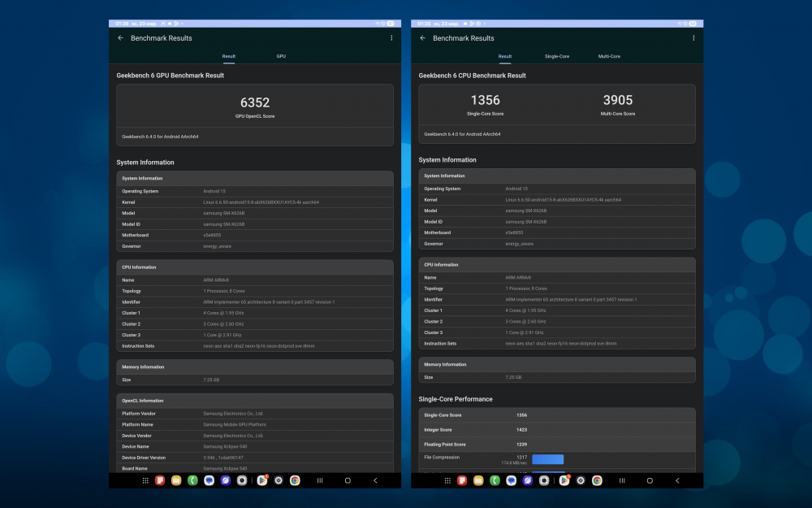Image resolution: width=812 pixels, height=508 pixels.
Task: Select Result tab on the CPU benchmark screen
Action: [x=505, y=57]
